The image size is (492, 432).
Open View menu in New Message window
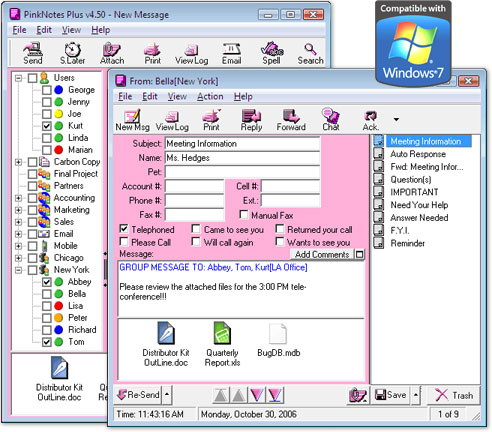pos(71,30)
